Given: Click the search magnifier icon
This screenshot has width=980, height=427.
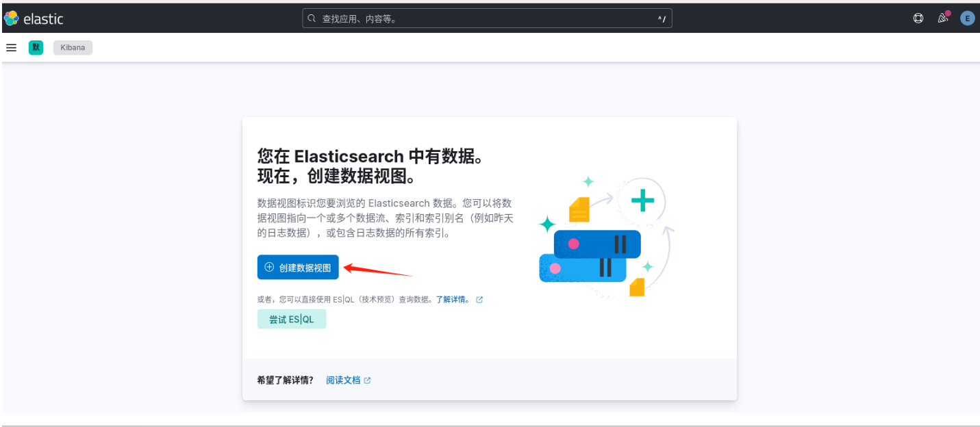Looking at the screenshot, I should 312,18.
